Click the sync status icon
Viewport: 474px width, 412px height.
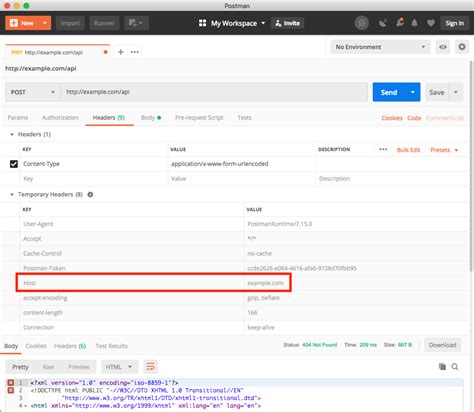click(362, 23)
